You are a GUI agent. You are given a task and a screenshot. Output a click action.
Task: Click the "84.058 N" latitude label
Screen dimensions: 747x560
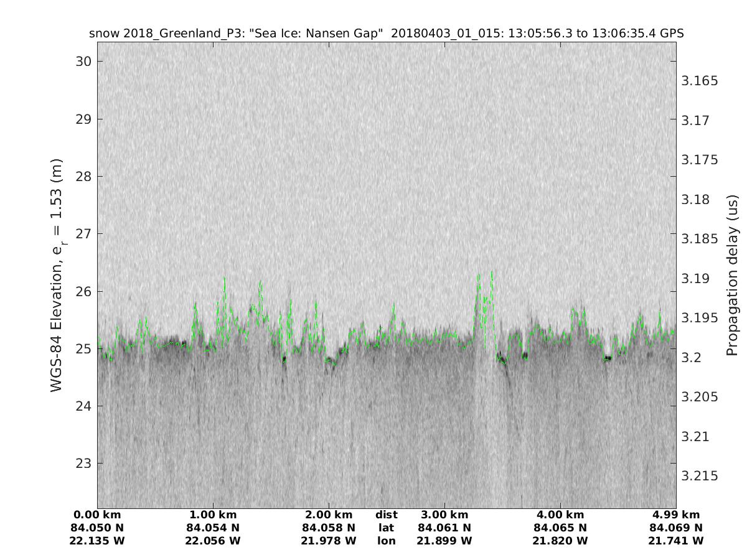pyautogui.click(x=329, y=528)
